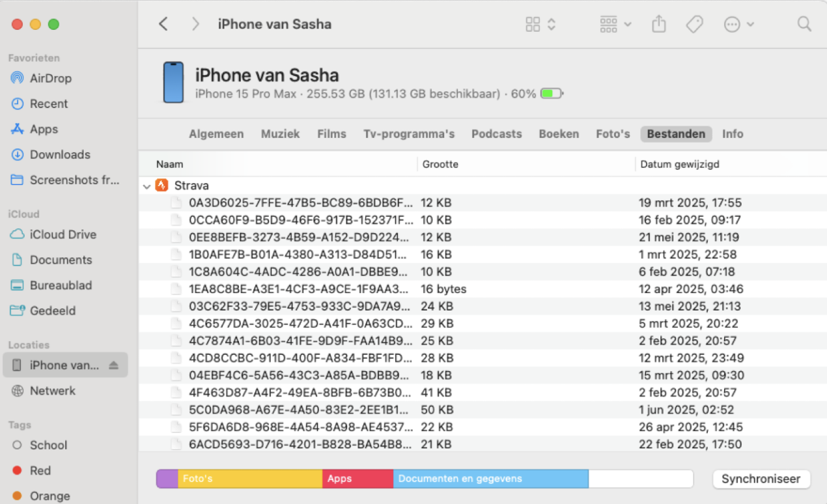Switch to the Muziek tab
Viewport: 827px width, 504px height.
(x=280, y=133)
